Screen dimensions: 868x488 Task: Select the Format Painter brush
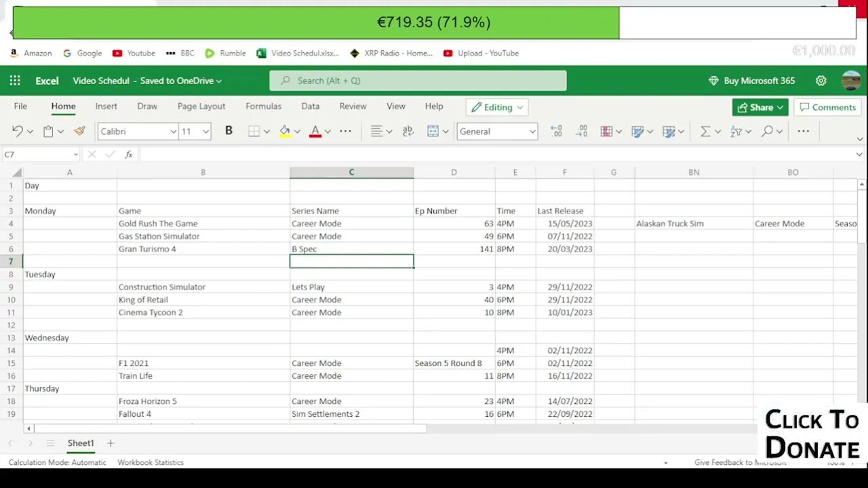click(79, 131)
